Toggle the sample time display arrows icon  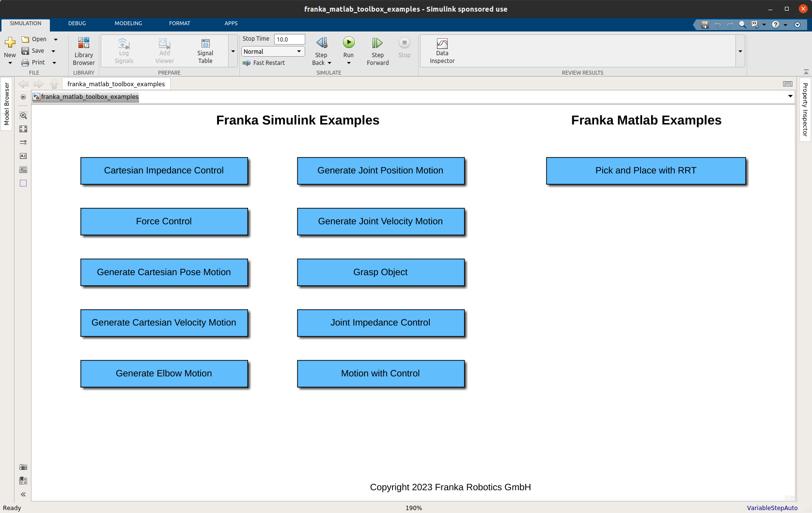tap(23, 142)
